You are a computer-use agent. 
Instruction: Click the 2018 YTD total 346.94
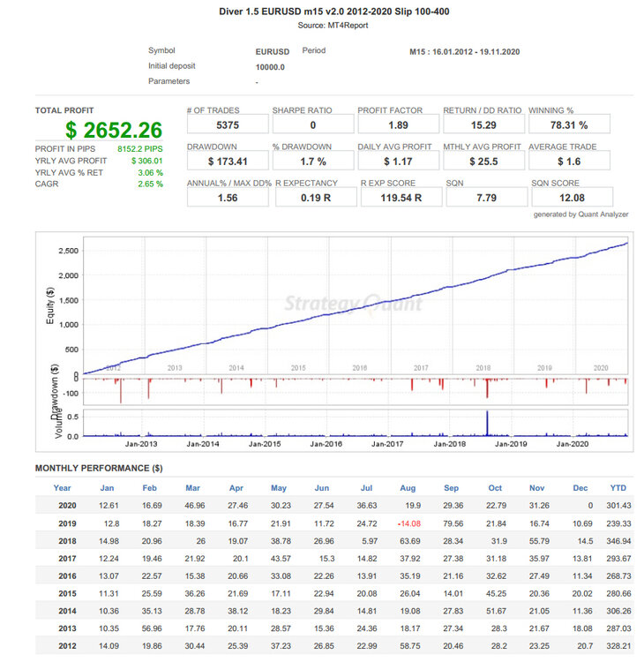618,541
